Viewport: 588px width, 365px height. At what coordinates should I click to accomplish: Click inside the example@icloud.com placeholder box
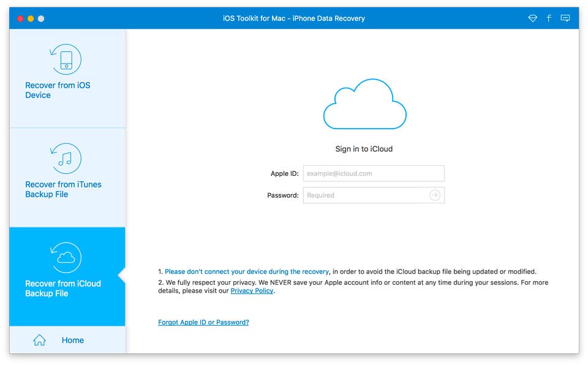coord(374,173)
